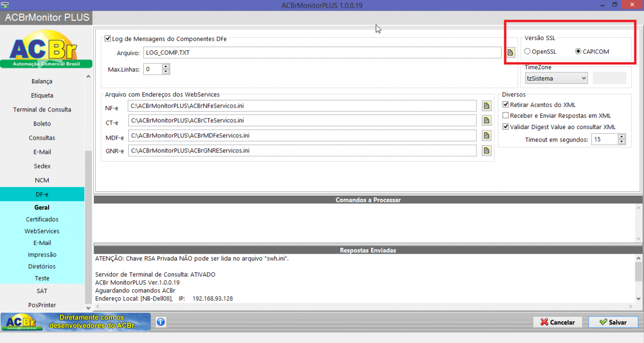
Task: Click the ACBr developers banner
Action: click(x=75, y=322)
